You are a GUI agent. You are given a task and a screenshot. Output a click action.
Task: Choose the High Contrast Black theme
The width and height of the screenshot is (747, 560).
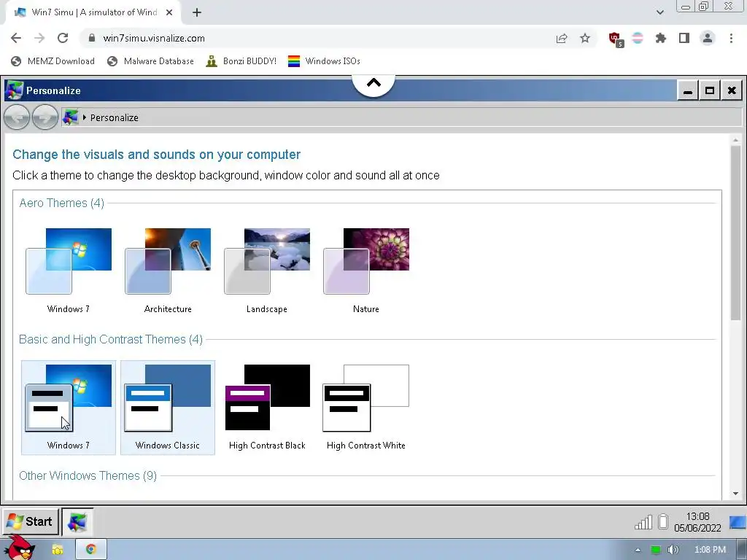click(267, 408)
